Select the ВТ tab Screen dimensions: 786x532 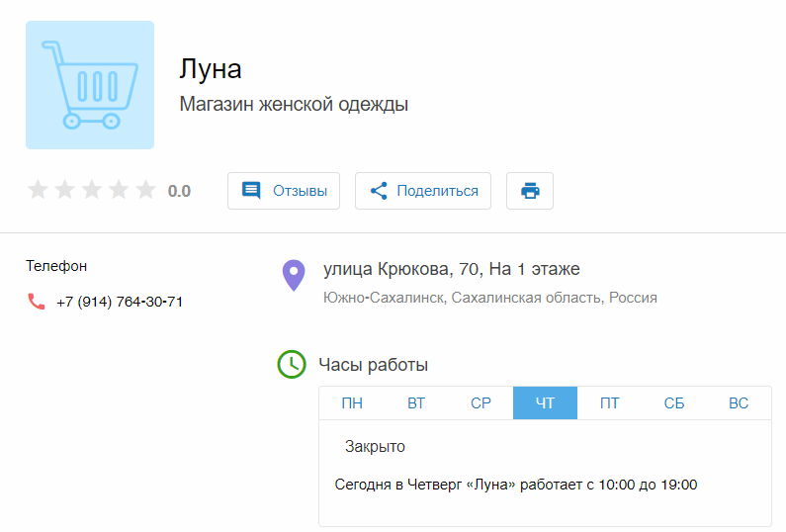[x=416, y=403]
